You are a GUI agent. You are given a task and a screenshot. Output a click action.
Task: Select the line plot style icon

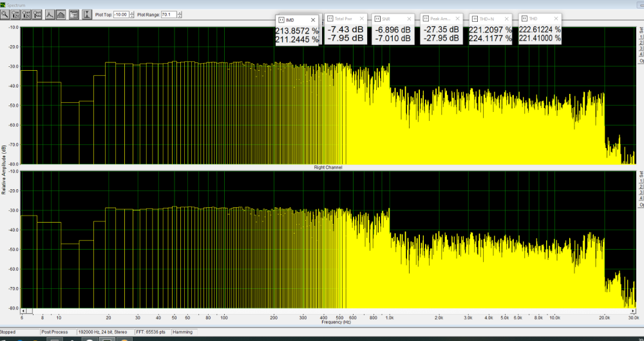[x=50, y=14]
